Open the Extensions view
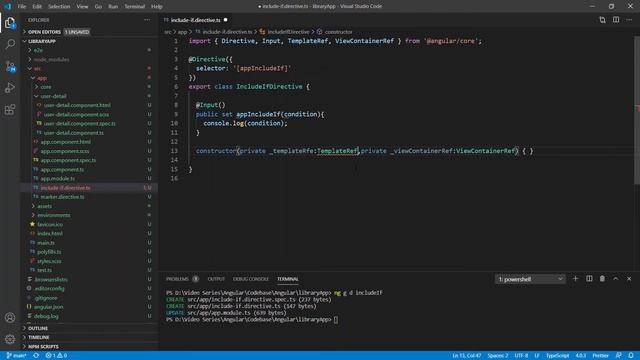Viewport: 640px width, 360px height. click(10, 109)
